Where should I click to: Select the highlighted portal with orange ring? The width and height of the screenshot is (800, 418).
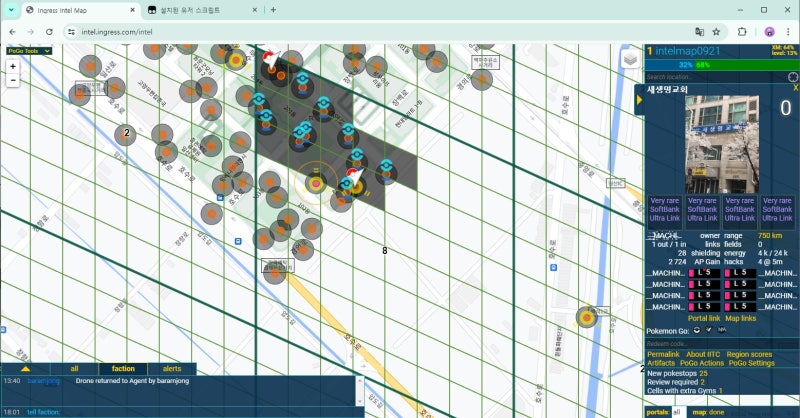click(316, 183)
